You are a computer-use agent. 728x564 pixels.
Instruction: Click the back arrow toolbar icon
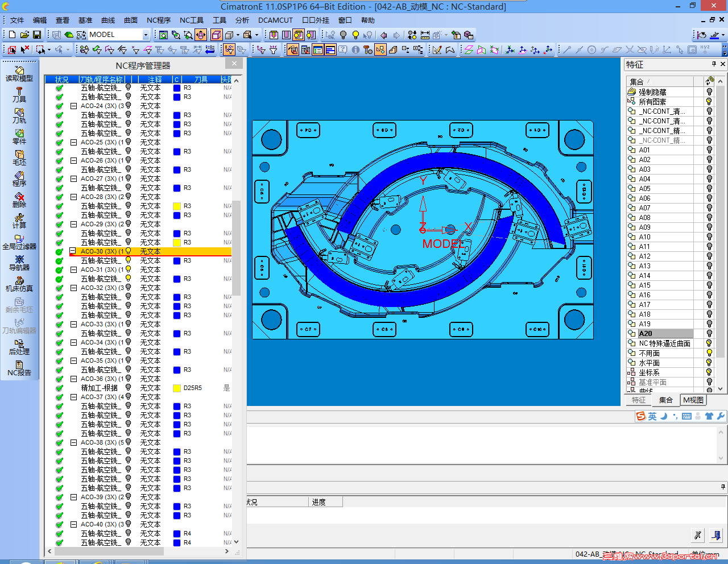(384, 35)
